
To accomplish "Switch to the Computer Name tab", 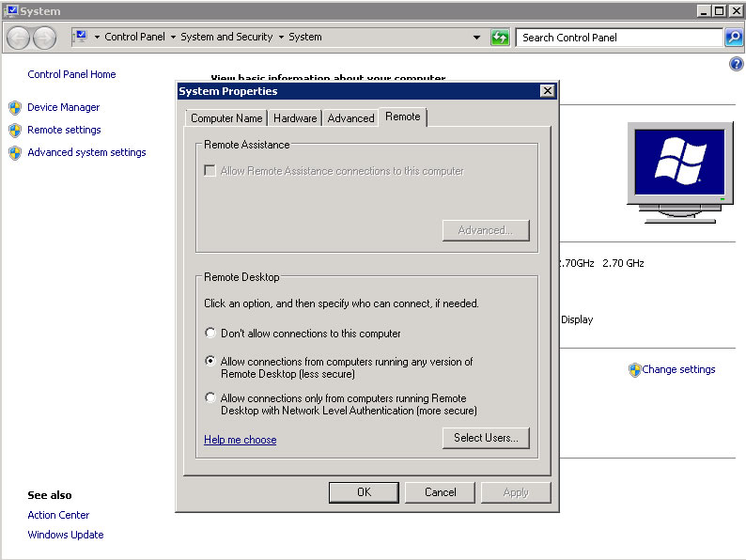I will [x=226, y=118].
